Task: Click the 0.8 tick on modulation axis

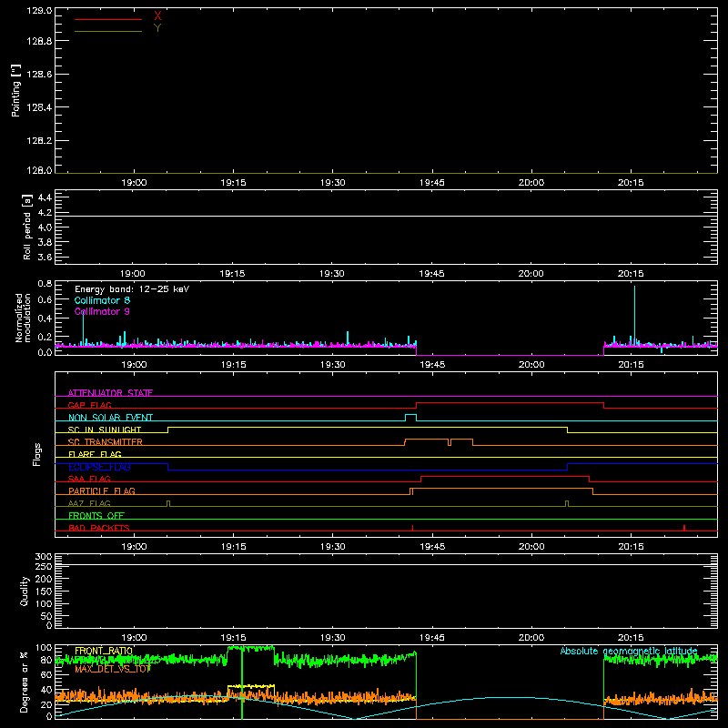Action: click(45, 284)
